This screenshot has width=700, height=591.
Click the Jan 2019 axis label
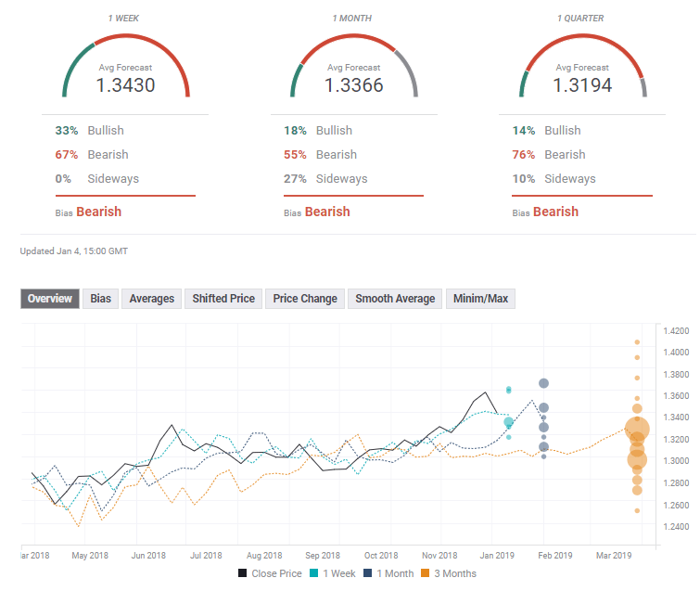pos(497,555)
